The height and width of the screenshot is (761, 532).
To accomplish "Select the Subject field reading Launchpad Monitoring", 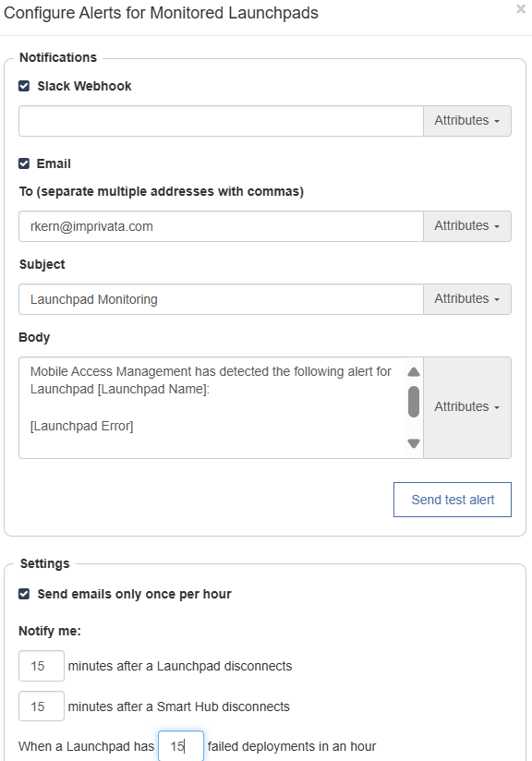I will (222, 299).
